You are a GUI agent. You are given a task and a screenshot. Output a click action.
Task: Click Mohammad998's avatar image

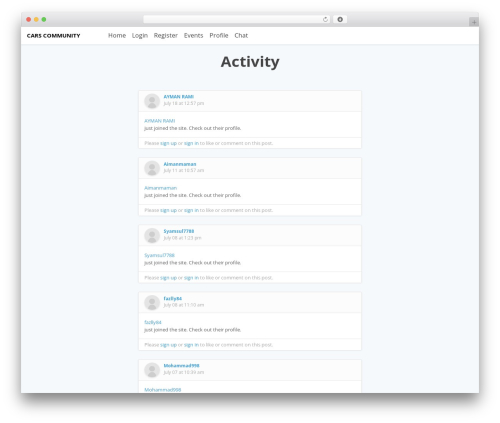click(x=152, y=370)
